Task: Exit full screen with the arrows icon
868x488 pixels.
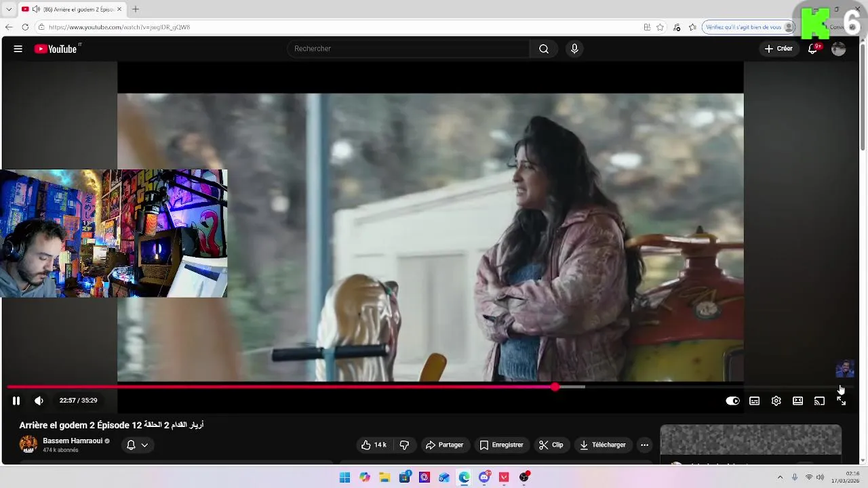Action: 841,401
